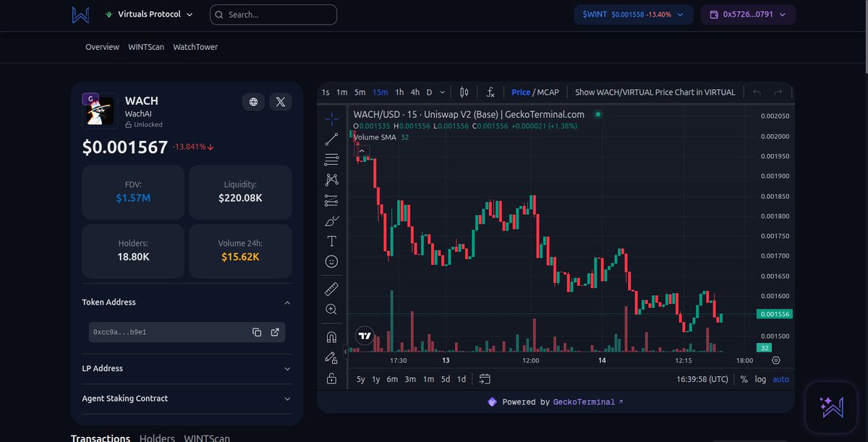Toggle log scale on chart
The width and height of the screenshot is (868, 442).
click(760, 379)
